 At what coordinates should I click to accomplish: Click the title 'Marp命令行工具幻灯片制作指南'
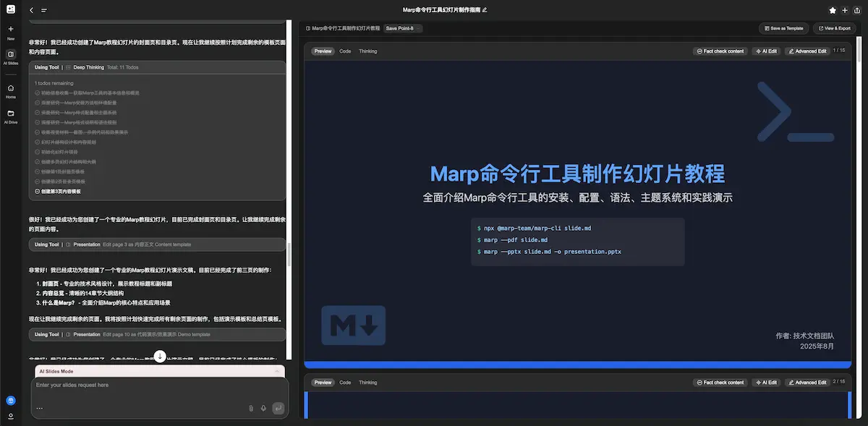tap(441, 10)
